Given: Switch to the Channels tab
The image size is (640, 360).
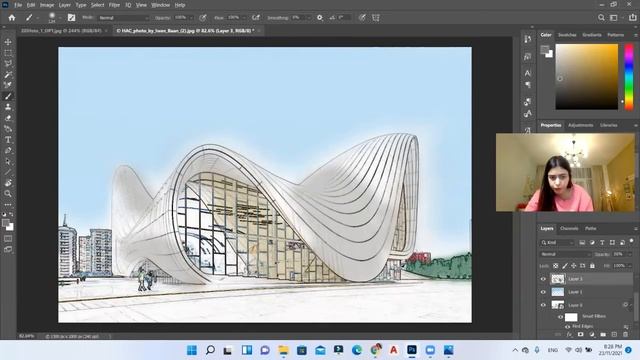Looking at the screenshot, I should coord(569,229).
